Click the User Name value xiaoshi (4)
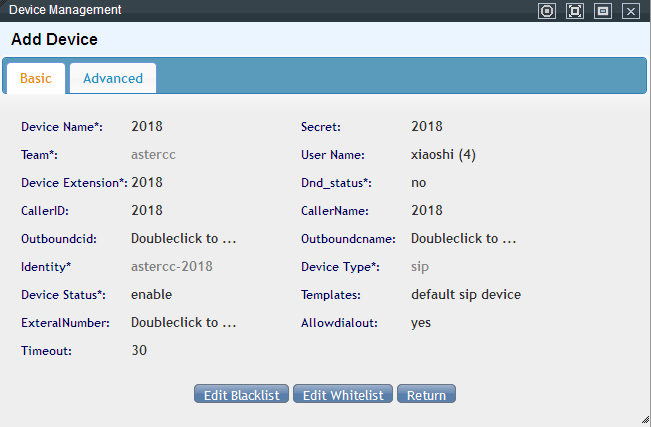Image resolution: width=651 pixels, height=427 pixels. tap(443, 155)
